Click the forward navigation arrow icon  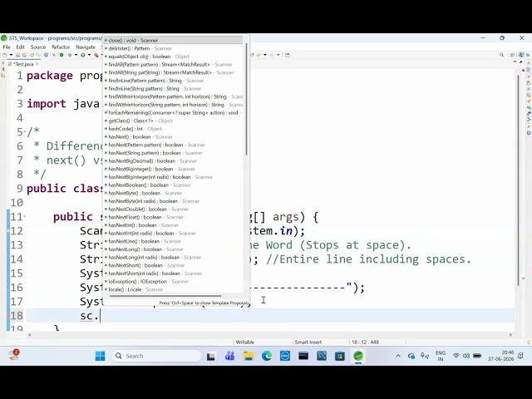click(x=272, y=55)
